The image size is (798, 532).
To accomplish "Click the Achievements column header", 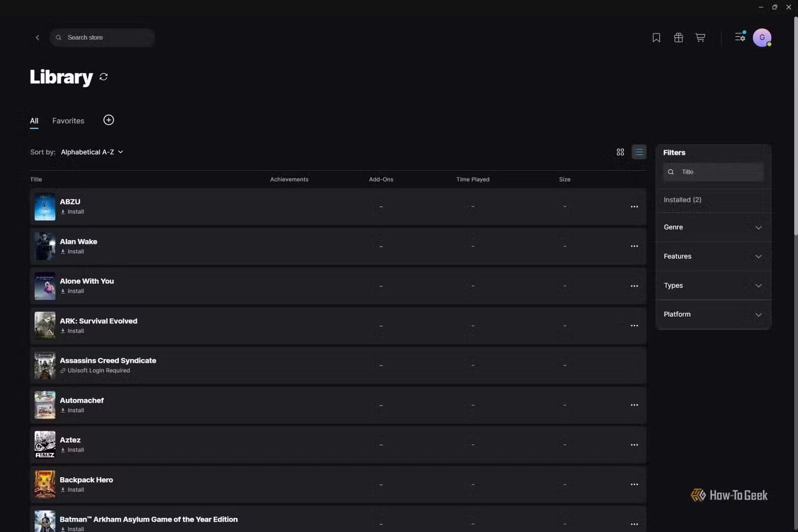I will pyautogui.click(x=289, y=179).
